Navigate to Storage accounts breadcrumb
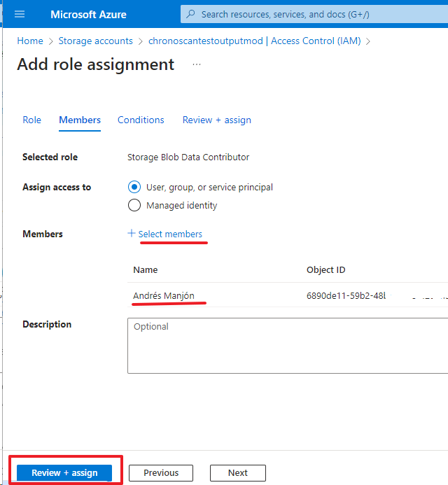 (x=95, y=41)
